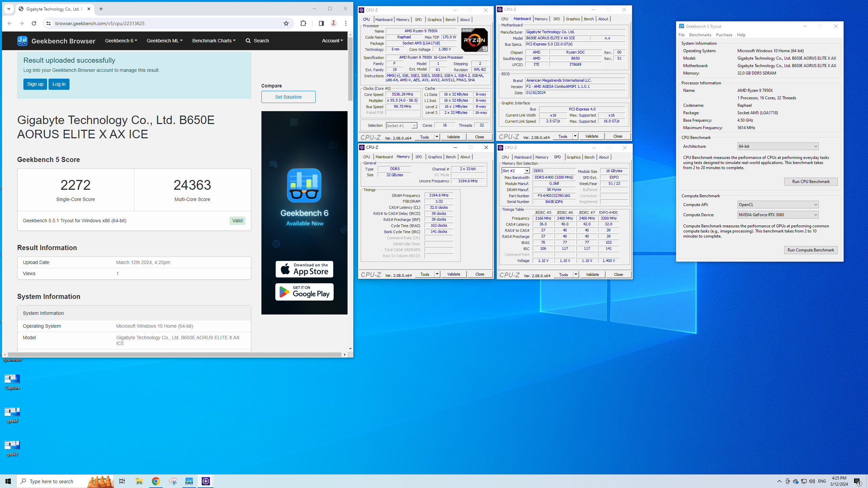This screenshot has height=488, width=868.
Task: Click Run CPU Benchmark
Action: click(811, 182)
